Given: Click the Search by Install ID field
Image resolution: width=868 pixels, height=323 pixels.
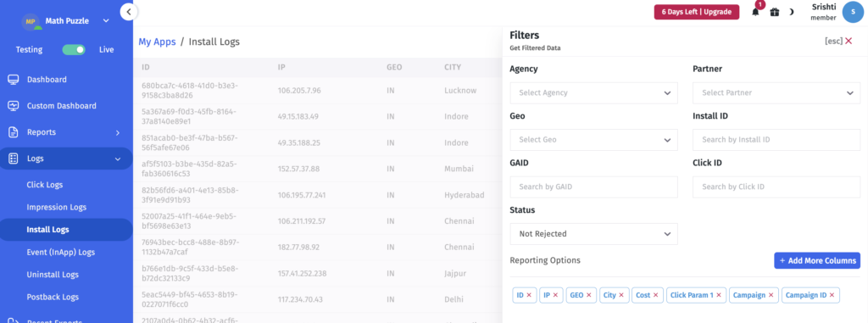Looking at the screenshot, I should tap(776, 140).
